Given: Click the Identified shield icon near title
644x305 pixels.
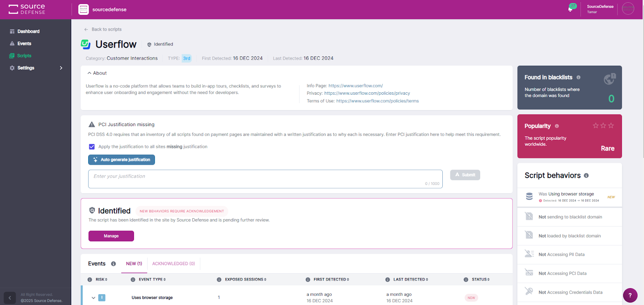Looking at the screenshot, I should point(149,45).
